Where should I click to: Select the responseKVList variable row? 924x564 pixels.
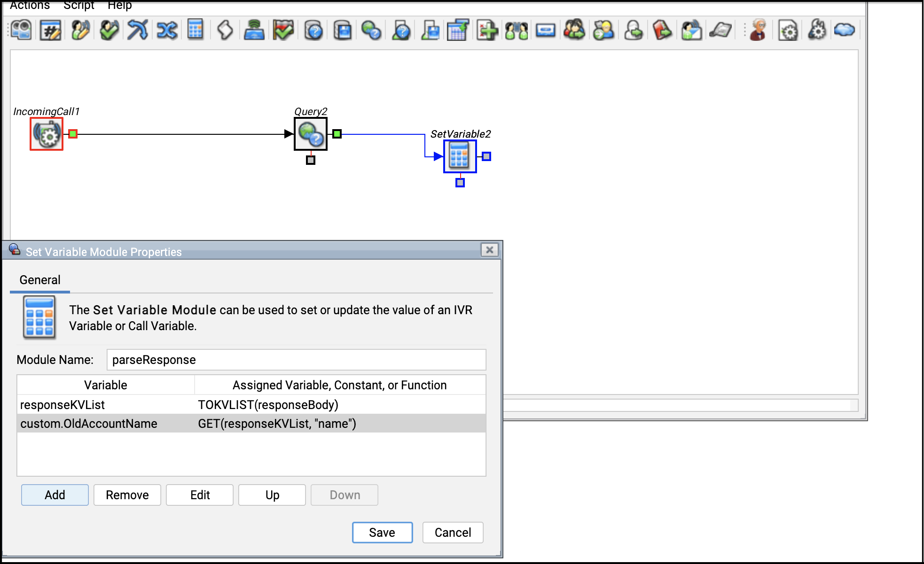coord(251,405)
